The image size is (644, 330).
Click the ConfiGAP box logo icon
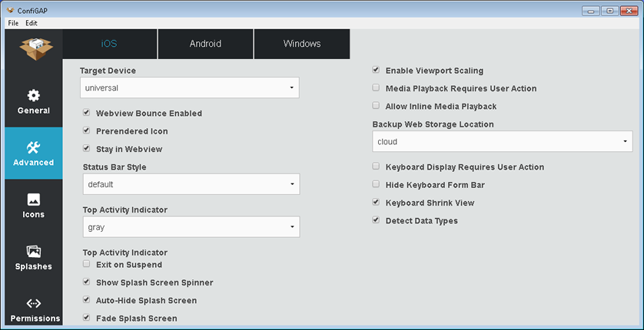pyautogui.click(x=36, y=49)
